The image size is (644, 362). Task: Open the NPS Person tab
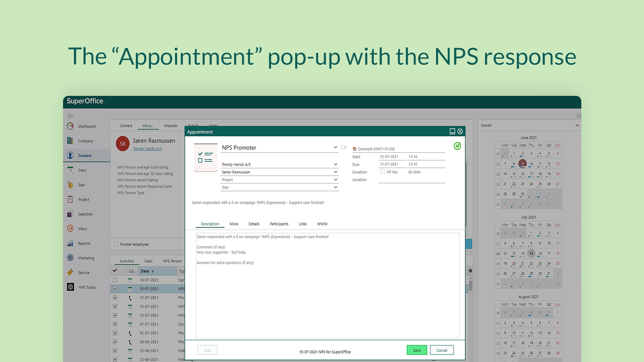click(172, 261)
